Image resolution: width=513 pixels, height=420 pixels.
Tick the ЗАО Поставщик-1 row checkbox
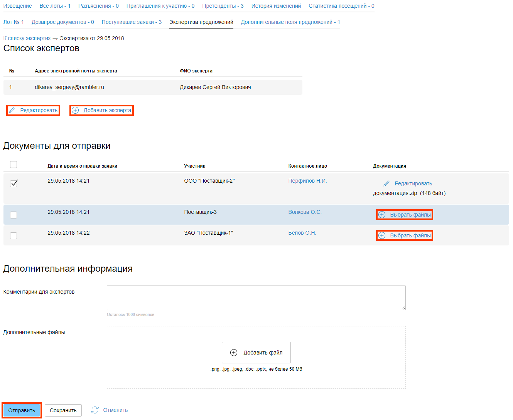[13, 236]
